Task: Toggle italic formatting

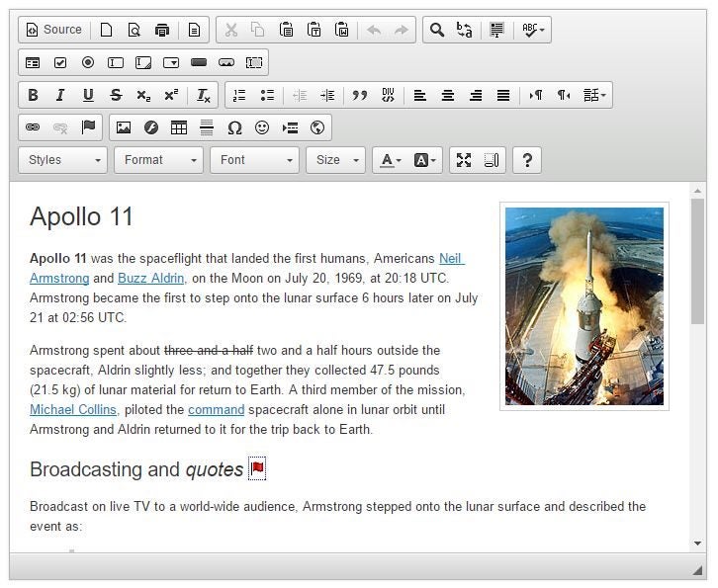Action: click(x=60, y=95)
